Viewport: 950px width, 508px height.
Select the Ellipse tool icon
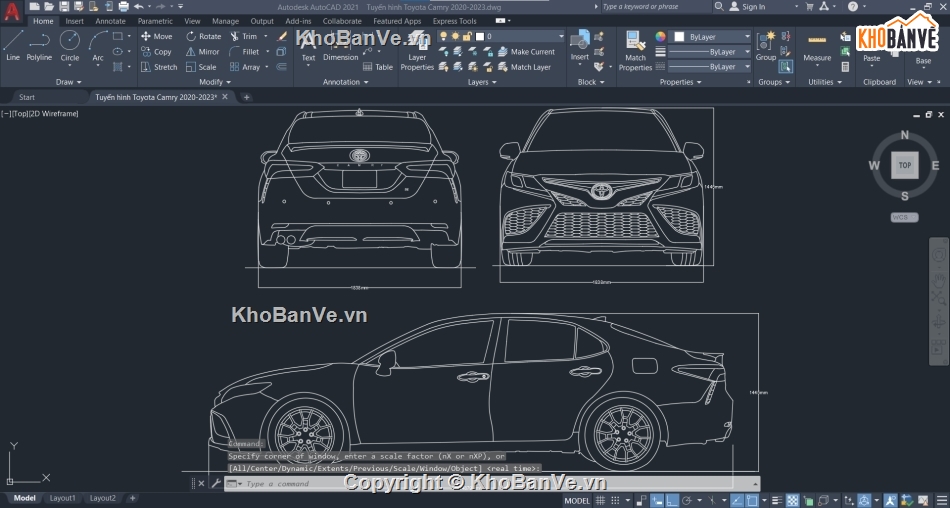click(x=118, y=52)
